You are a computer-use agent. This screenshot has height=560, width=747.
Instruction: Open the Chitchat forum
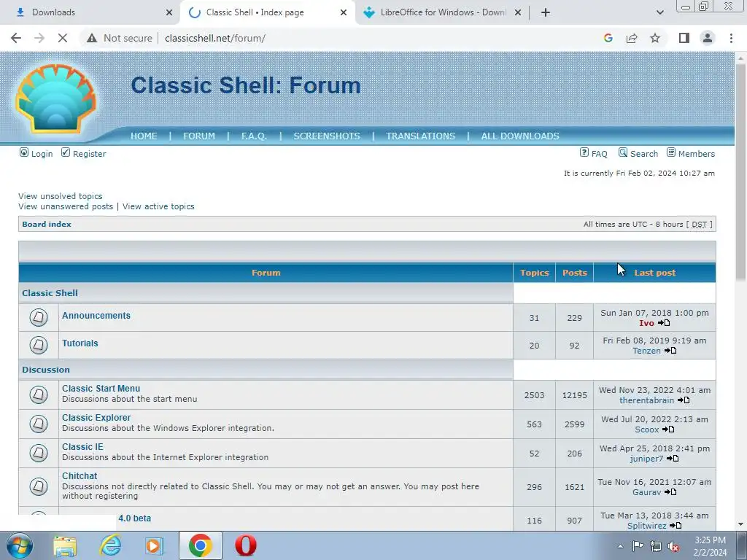80,476
